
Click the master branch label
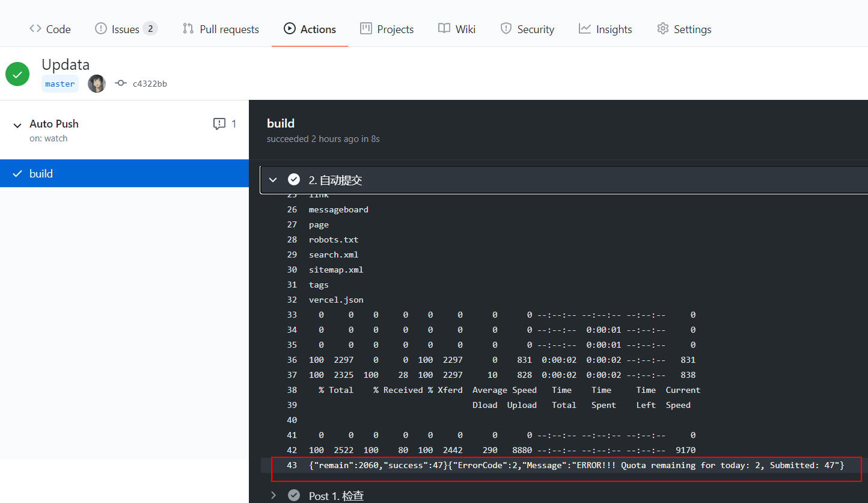coord(60,84)
